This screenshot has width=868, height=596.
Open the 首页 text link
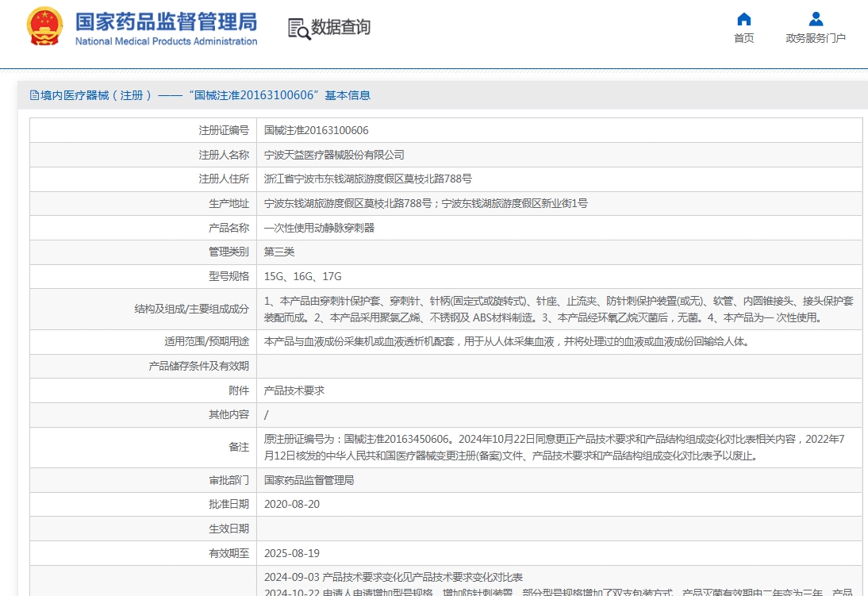pyautogui.click(x=744, y=38)
